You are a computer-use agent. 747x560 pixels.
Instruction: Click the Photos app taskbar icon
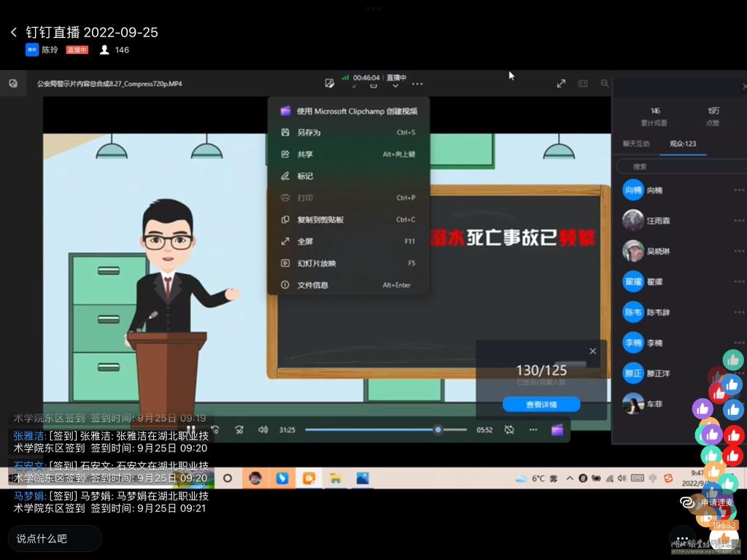coord(363,478)
